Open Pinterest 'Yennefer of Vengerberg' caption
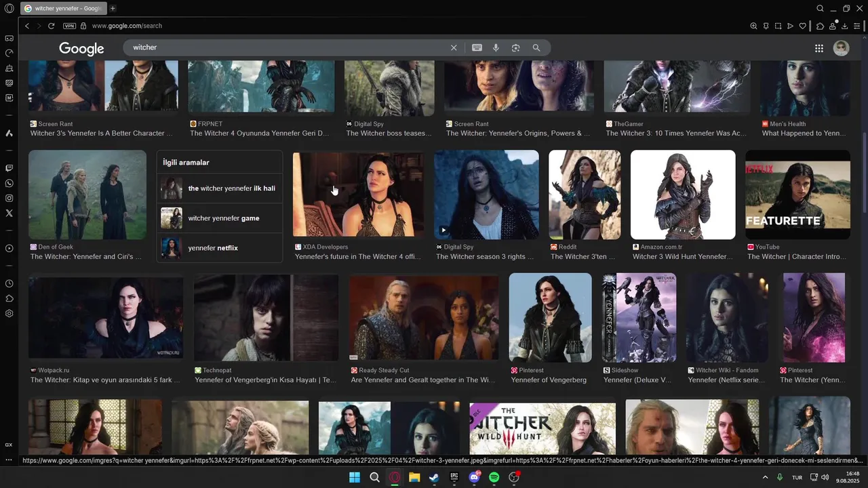 pyautogui.click(x=549, y=380)
